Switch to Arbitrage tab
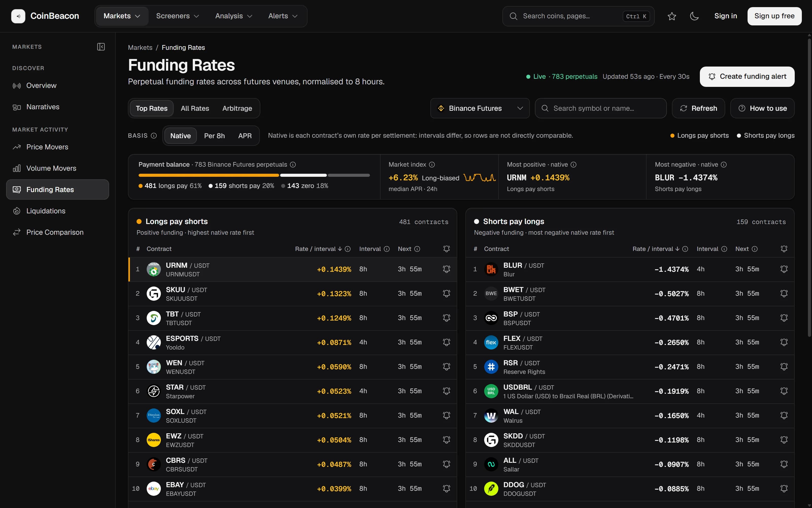812x508 pixels. [x=237, y=108]
